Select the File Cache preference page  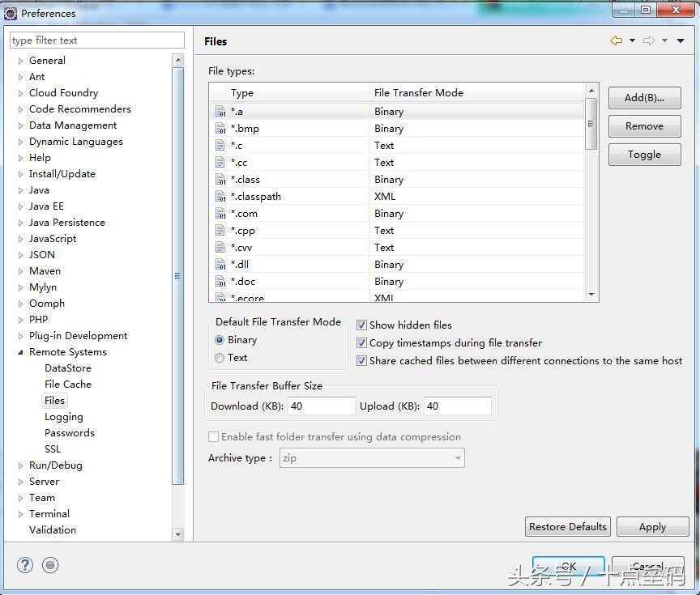[x=67, y=385]
